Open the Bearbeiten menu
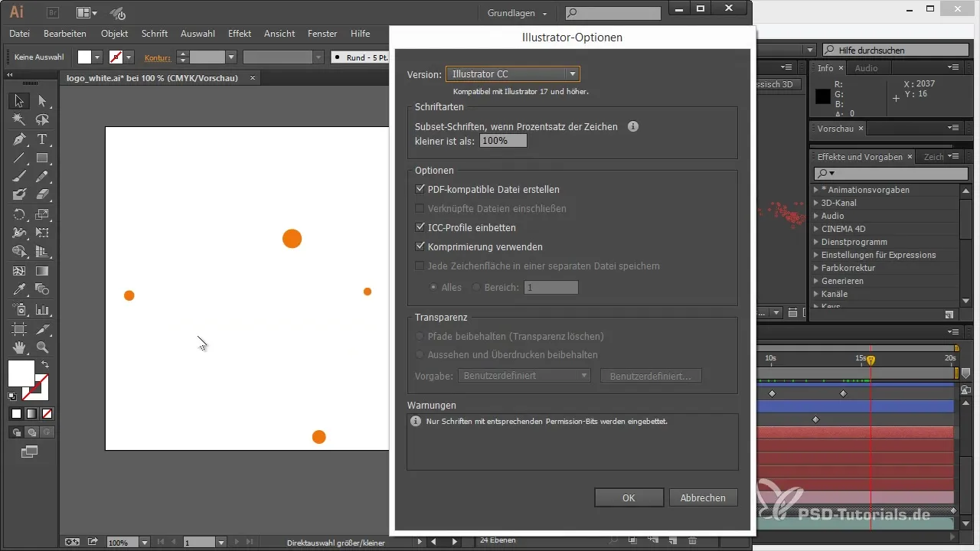This screenshot has height=551, width=980. click(65, 34)
